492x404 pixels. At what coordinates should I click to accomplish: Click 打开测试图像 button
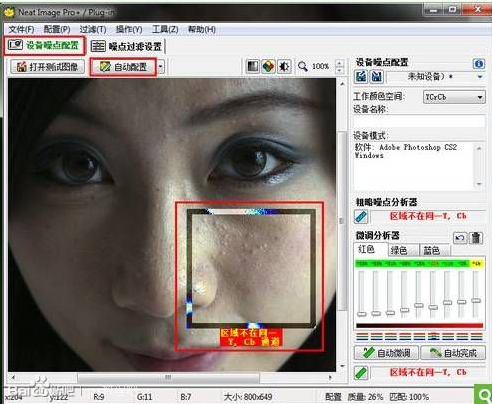pos(47,67)
